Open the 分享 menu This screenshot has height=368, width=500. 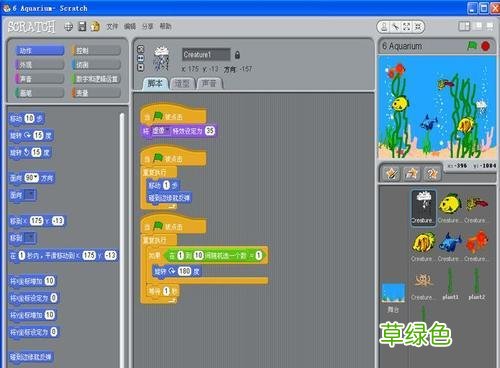(148, 26)
